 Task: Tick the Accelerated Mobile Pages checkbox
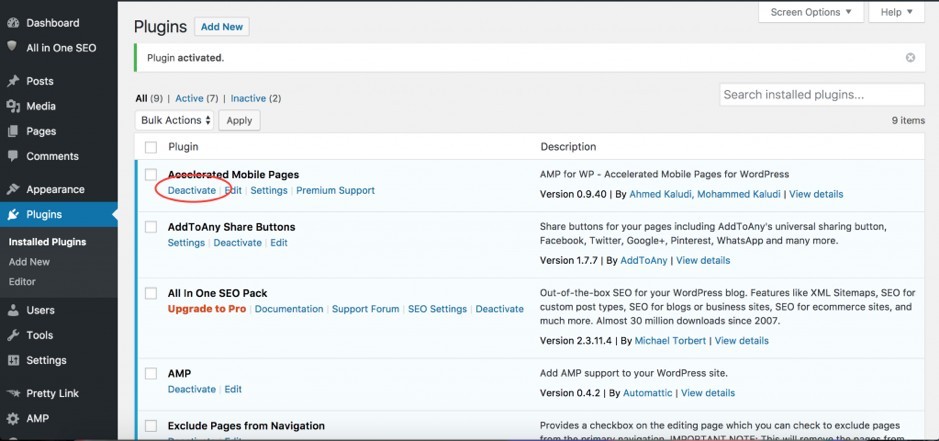point(151,174)
